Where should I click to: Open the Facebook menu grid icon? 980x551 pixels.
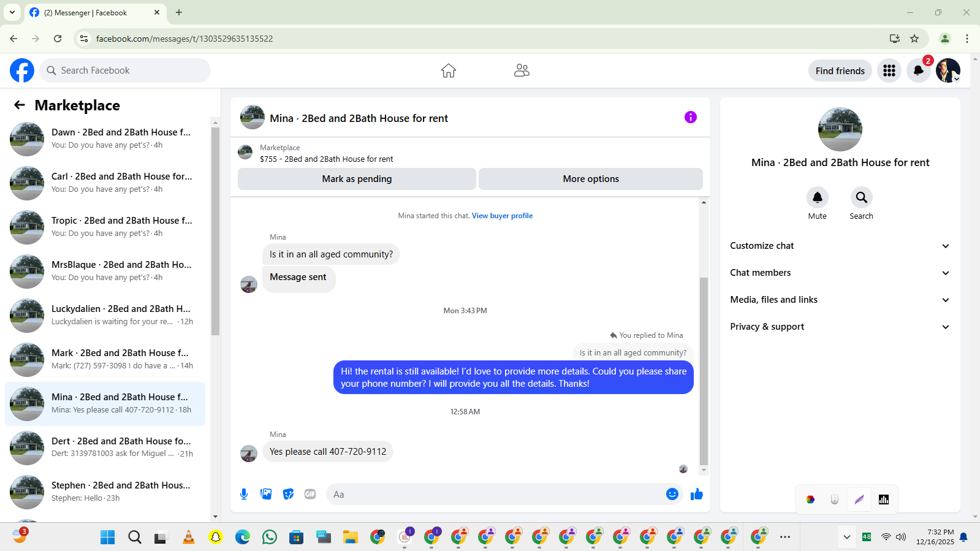[x=889, y=70]
